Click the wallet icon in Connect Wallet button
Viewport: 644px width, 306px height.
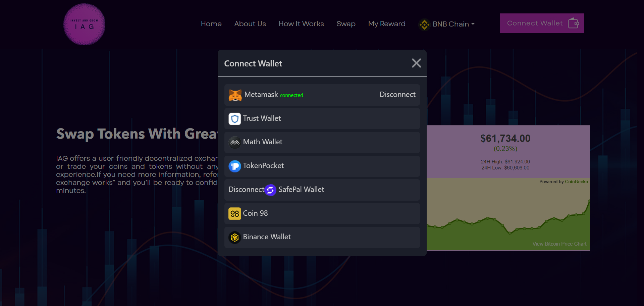click(x=574, y=23)
